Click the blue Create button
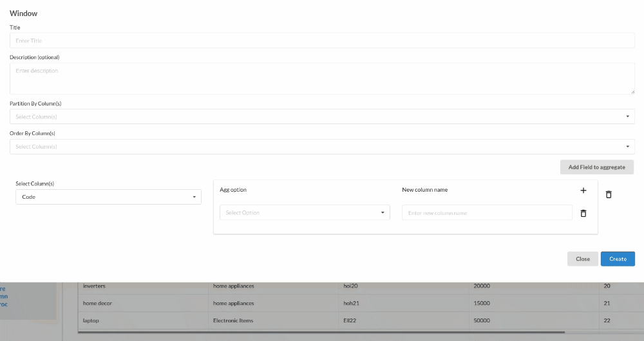Screen dimensions: 644x341 pos(618,259)
